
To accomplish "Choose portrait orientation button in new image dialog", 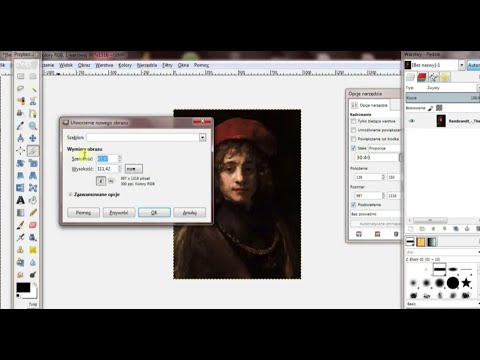I will pyautogui.click(x=101, y=181).
